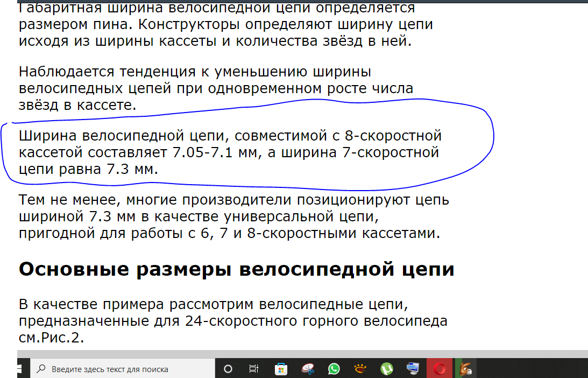This screenshot has width=588, height=378.
Task: Click the line "цепи равна 7.3 мм."
Action: [x=89, y=169]
